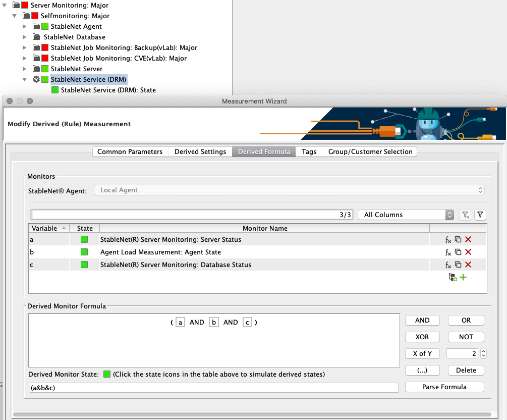Screen dimensions: 507x420
Task: Switch to the Derived Settings tab
Action: [x=200, y=152]
